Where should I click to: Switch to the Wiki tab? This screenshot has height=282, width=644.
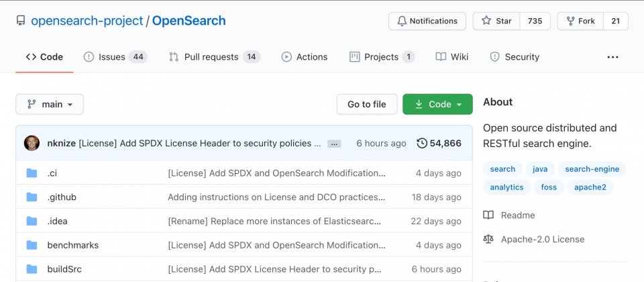pos(452,57)
